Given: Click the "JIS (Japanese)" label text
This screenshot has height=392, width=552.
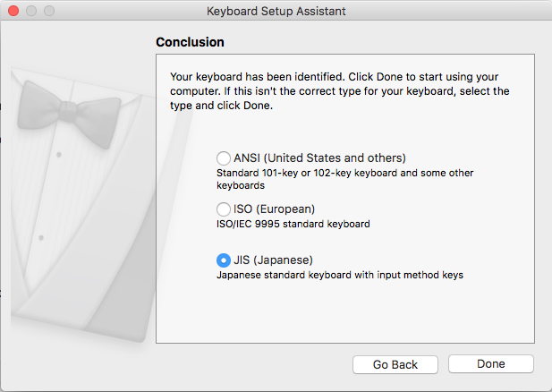Looking at the screenshot, I should coord(273,260).
